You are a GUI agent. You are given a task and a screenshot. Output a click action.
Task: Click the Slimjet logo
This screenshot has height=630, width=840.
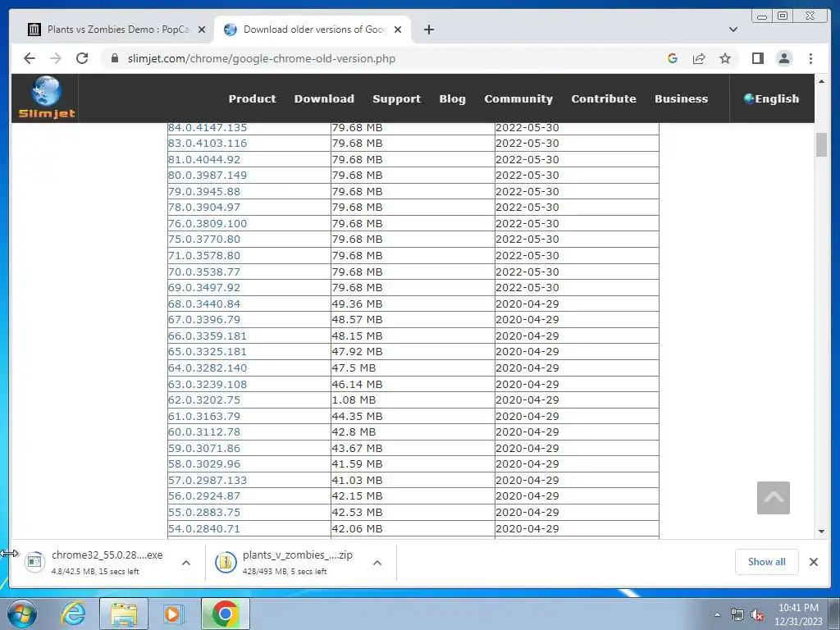point(47,98)
